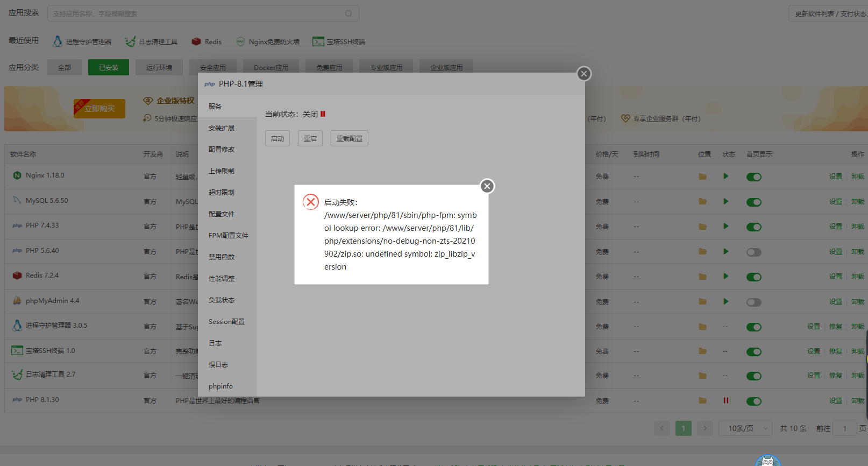Open folder location for Nginx 1.18.0
Image resolution: width=868 pixels, height=466 pixels.
click(702, 176)
